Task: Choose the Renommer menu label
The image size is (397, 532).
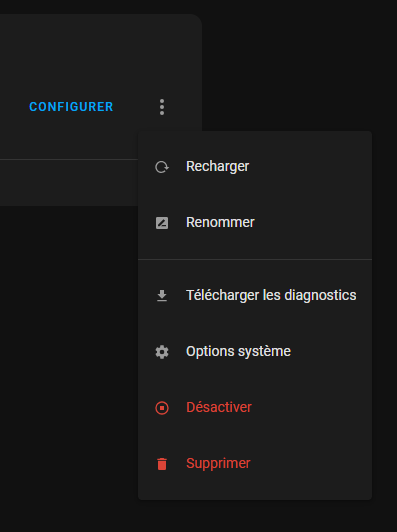Action: [x=220, y=223]
